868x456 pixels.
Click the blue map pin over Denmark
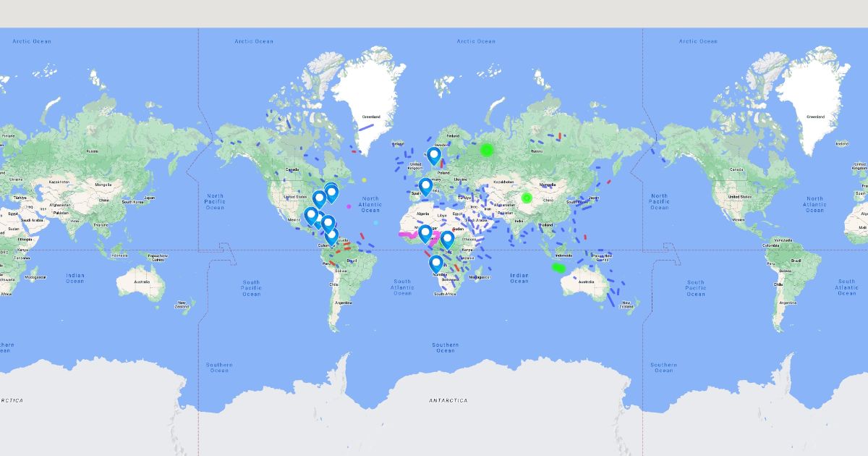pyautogui.click(x=434, y=156)
